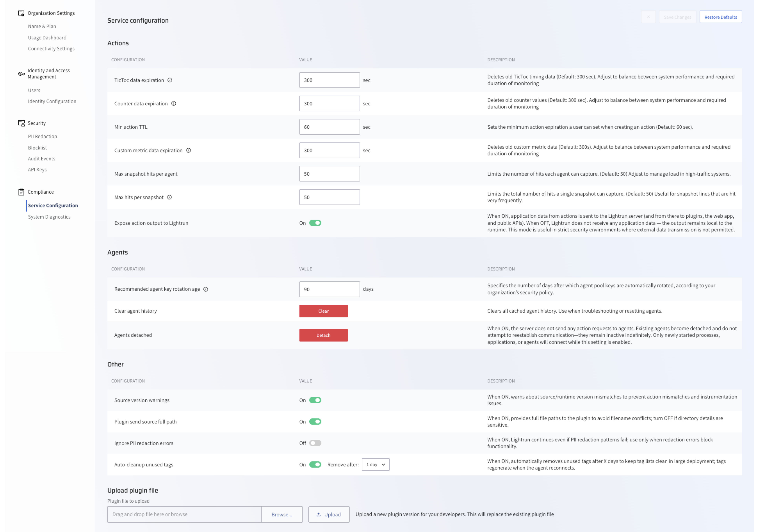Screen dimensions: 757x532
Task: Click the Compliance clipboard icon
Action: pos(21,192)
